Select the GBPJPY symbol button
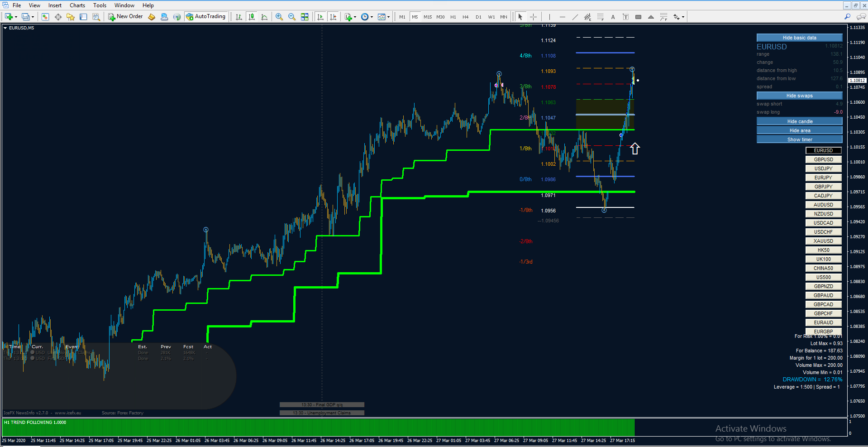The image size is (868, 447). [x=823, y=187]
